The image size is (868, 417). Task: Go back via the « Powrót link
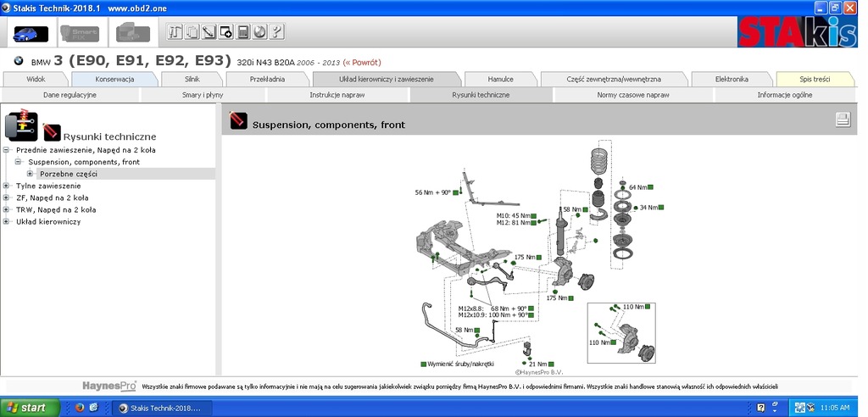(362, 63)
